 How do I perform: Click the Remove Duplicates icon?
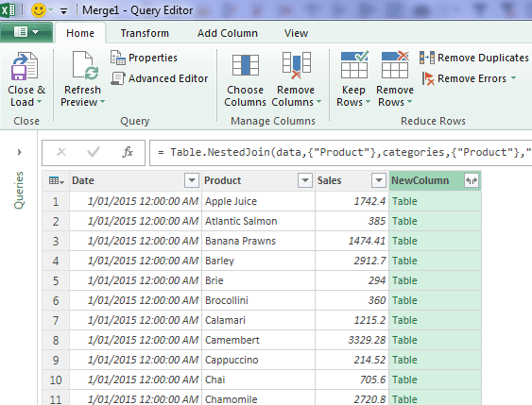[x=427, y=58]
